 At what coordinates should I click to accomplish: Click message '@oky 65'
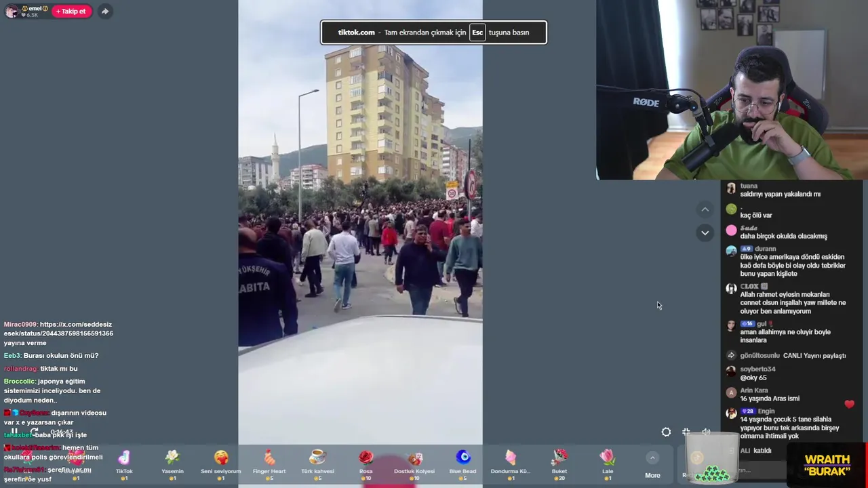pos(753,378)
